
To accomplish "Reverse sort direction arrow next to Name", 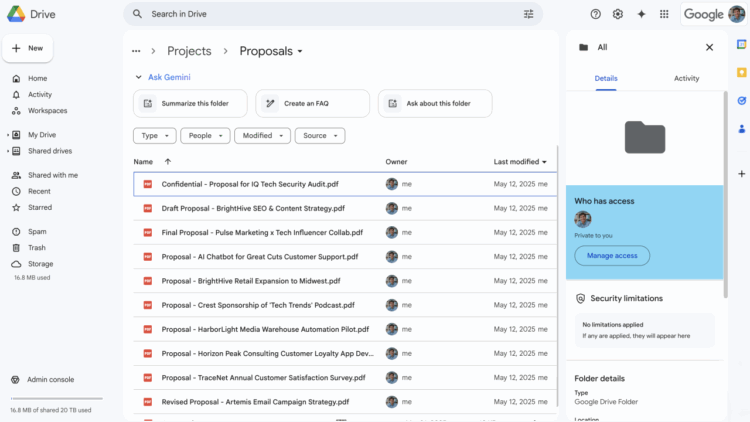I will click(x=168, y=162).
